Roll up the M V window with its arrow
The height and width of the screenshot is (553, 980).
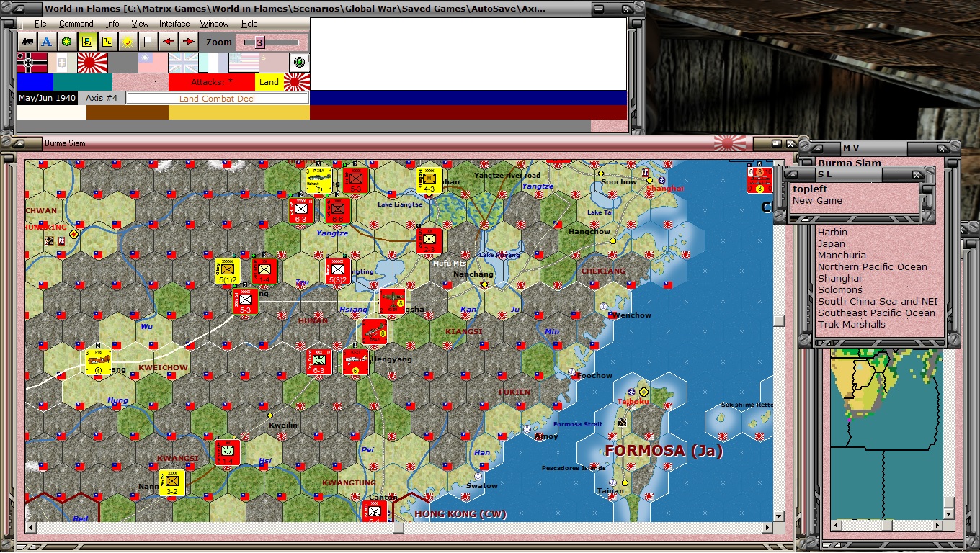[x=815, y=148]
